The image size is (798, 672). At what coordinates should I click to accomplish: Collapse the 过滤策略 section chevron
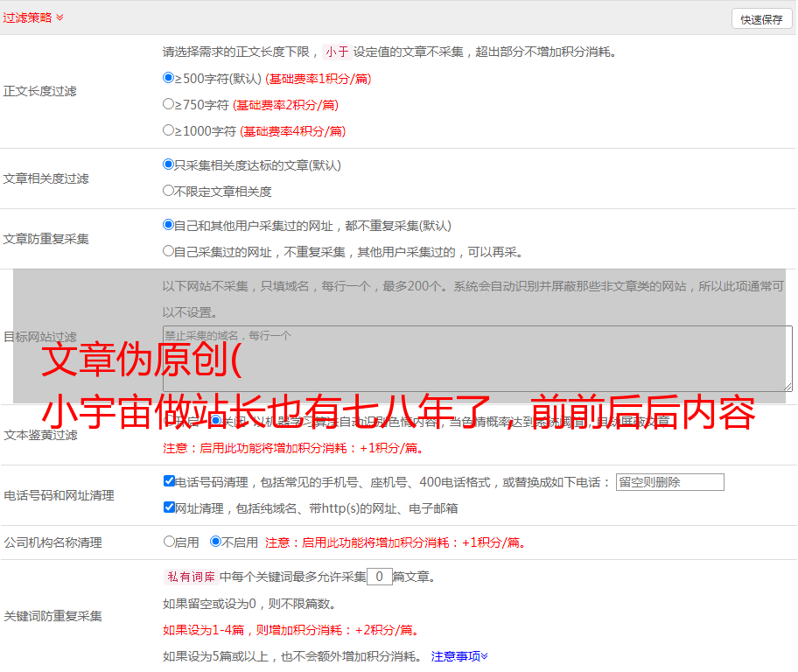(x=59, y=17)
